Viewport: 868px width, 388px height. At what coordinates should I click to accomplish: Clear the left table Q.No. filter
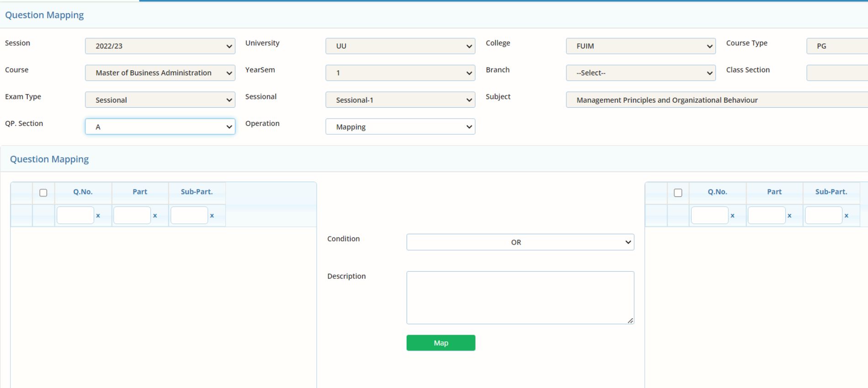98,215
